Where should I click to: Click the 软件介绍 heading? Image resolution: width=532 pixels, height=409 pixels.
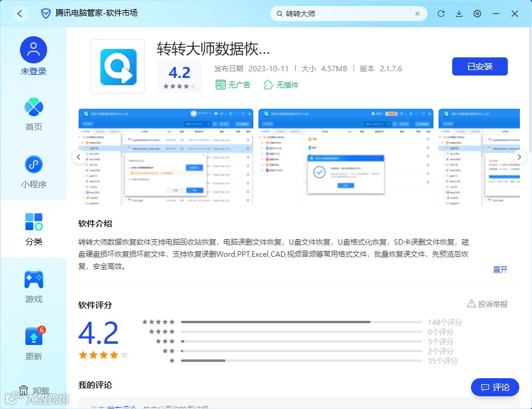click(95, 224)
